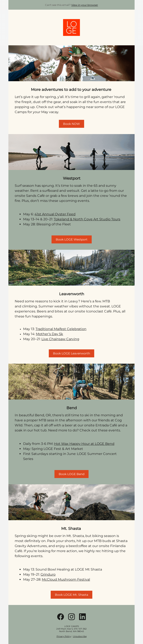Click the LOGE logo at top

(x=71, y=27)
